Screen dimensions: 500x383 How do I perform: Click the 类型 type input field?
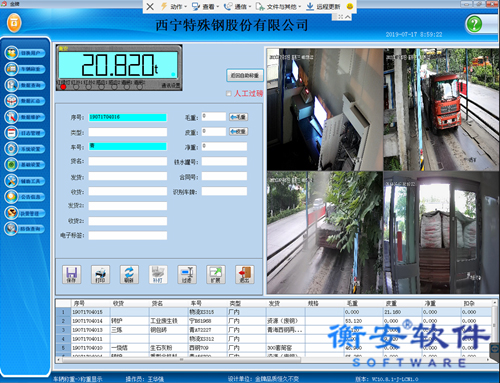tap(128, 132)
